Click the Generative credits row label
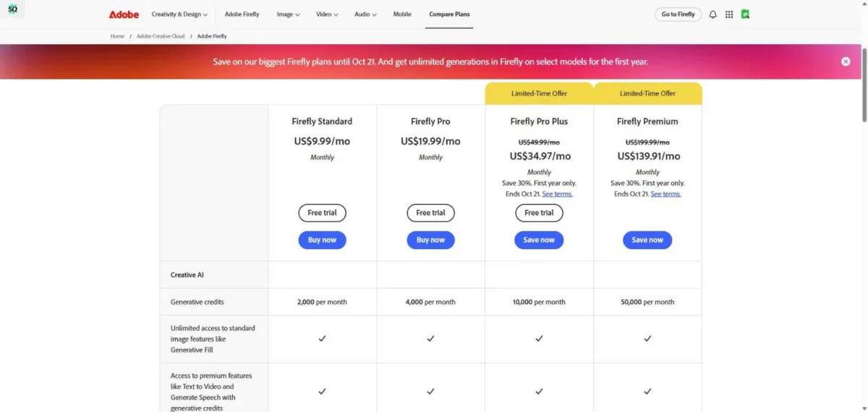Viewport: 868px width, 412px height. (x=198, y=302)
